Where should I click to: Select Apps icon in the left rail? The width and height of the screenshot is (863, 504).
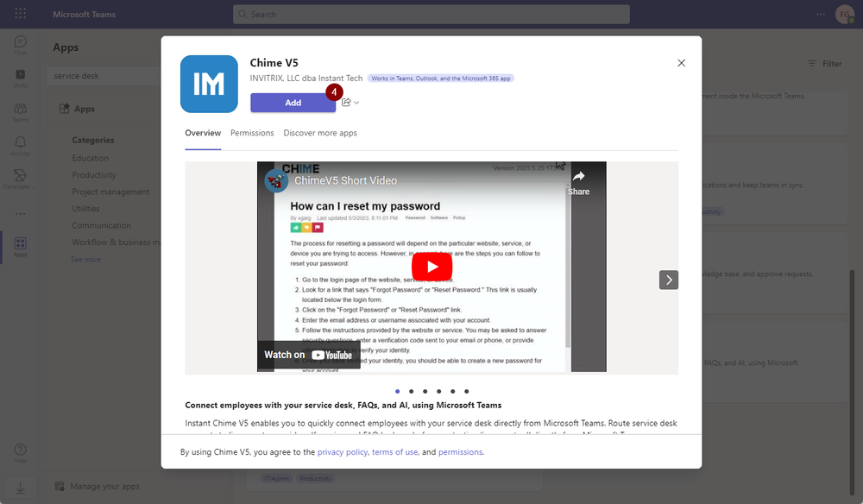click(21, 247)
